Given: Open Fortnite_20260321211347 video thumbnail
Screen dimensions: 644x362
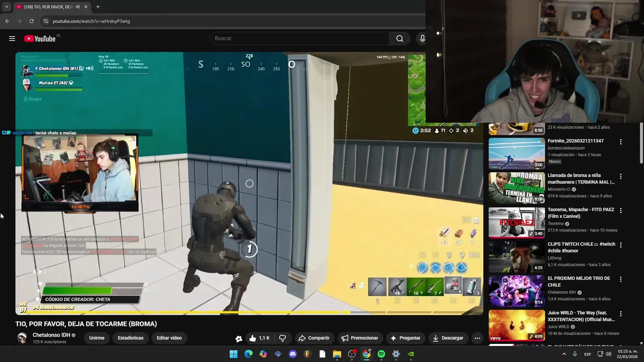Looking at the screenshot, I should pos(517,154).
